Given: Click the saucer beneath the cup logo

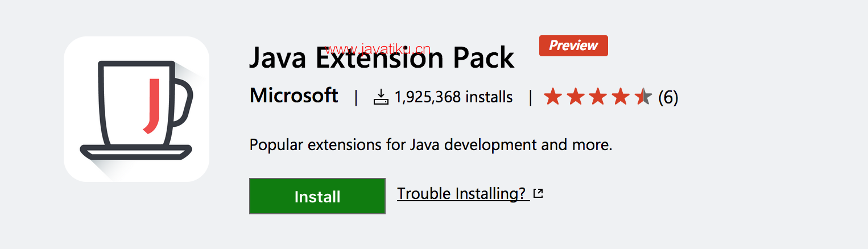Looking at the screenshot, I should tap(136, 151).
